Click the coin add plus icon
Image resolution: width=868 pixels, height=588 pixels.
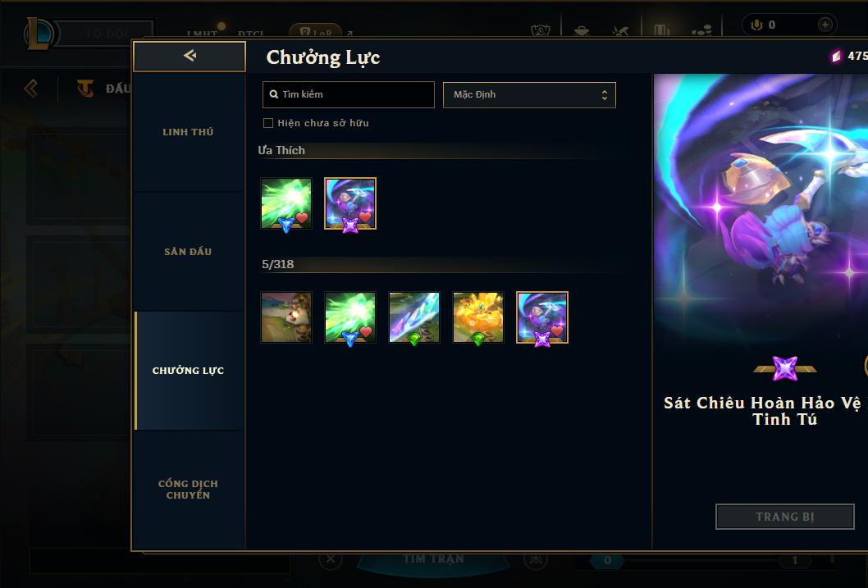[x=825, y=25]
